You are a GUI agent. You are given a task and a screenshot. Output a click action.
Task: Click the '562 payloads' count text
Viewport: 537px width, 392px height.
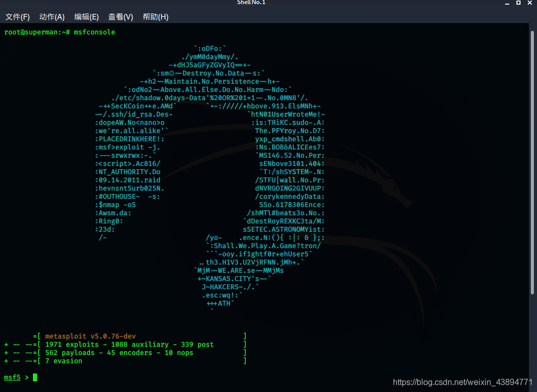70,352
